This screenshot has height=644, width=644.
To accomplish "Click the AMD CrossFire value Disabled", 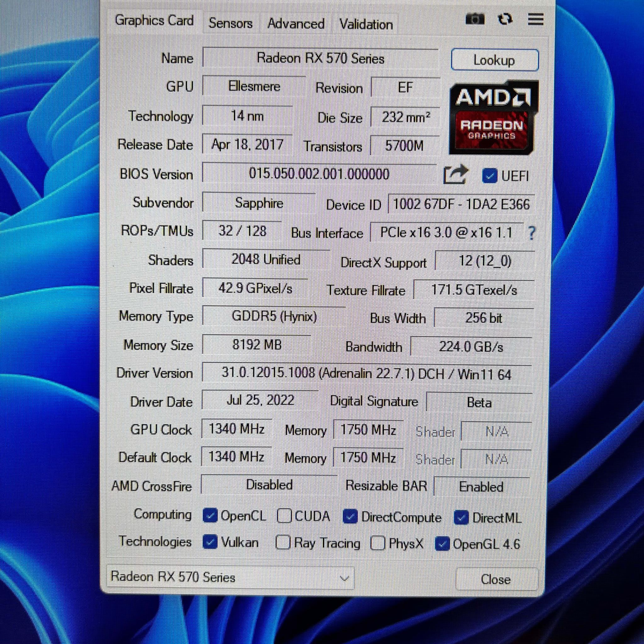I will (269, 485).
